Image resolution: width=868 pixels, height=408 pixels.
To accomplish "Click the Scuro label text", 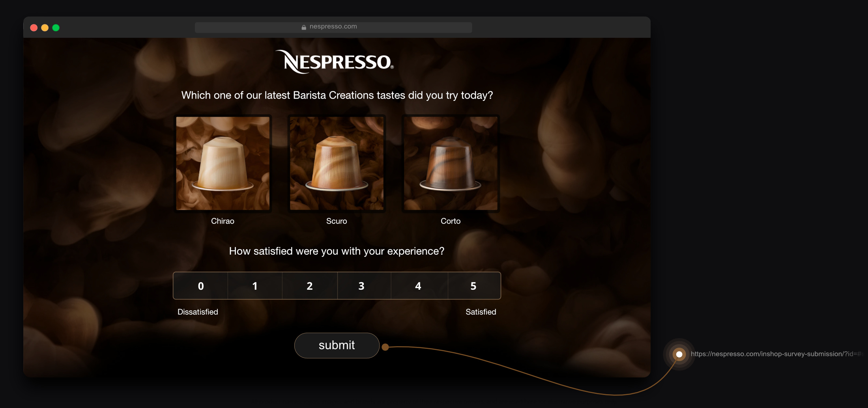I will [337, 221].
